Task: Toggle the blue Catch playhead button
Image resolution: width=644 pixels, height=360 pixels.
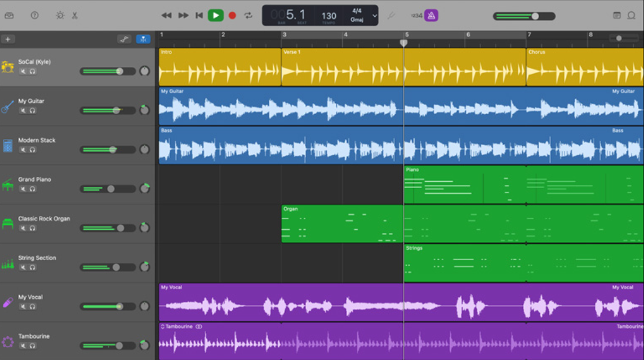Action: point(143,39)
